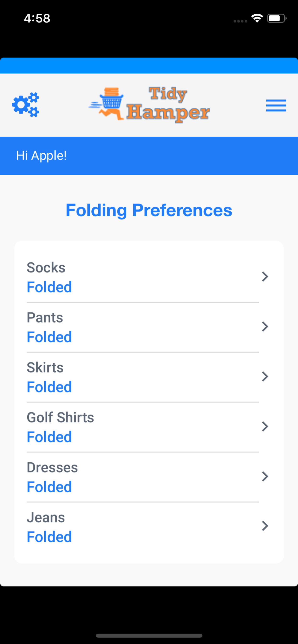298x644 pixels.
Task: Open the hamburger menu
Action: (276, 105)
